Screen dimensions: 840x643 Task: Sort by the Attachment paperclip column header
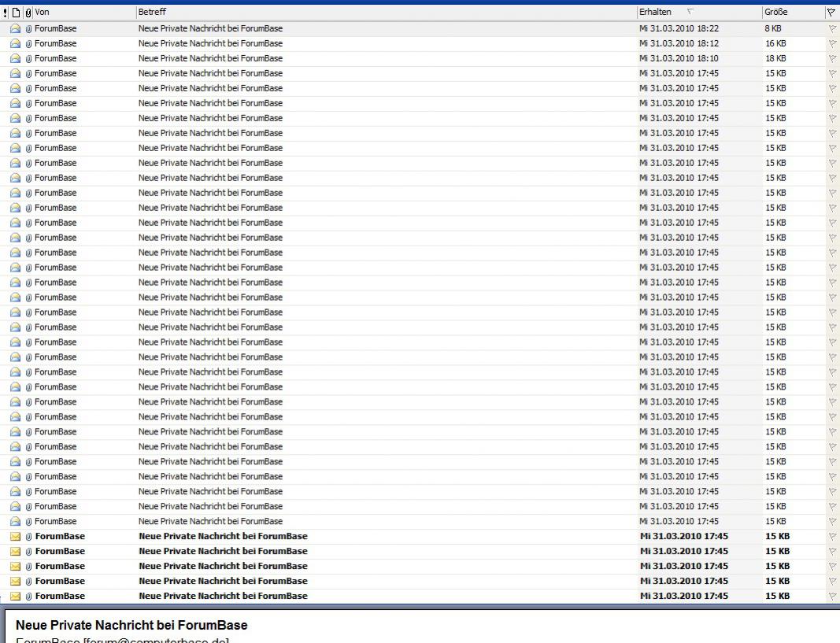coord(28,13)
